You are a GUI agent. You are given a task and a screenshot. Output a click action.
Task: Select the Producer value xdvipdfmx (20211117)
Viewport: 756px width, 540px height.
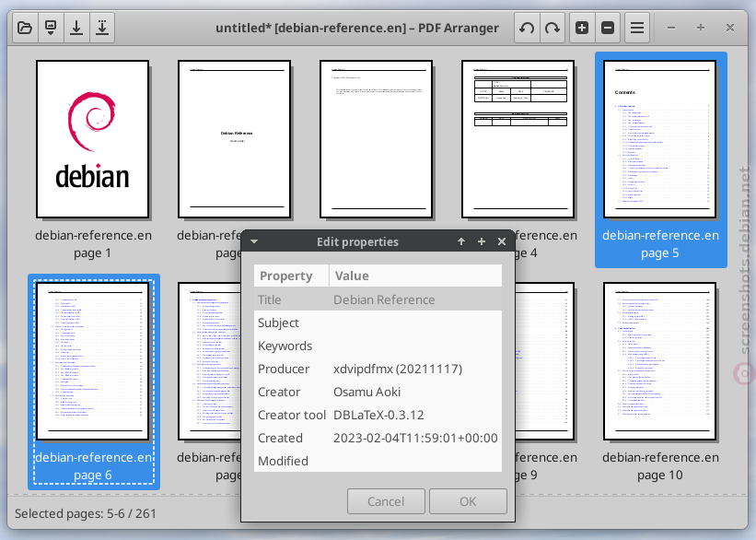(x=398, y=370)
